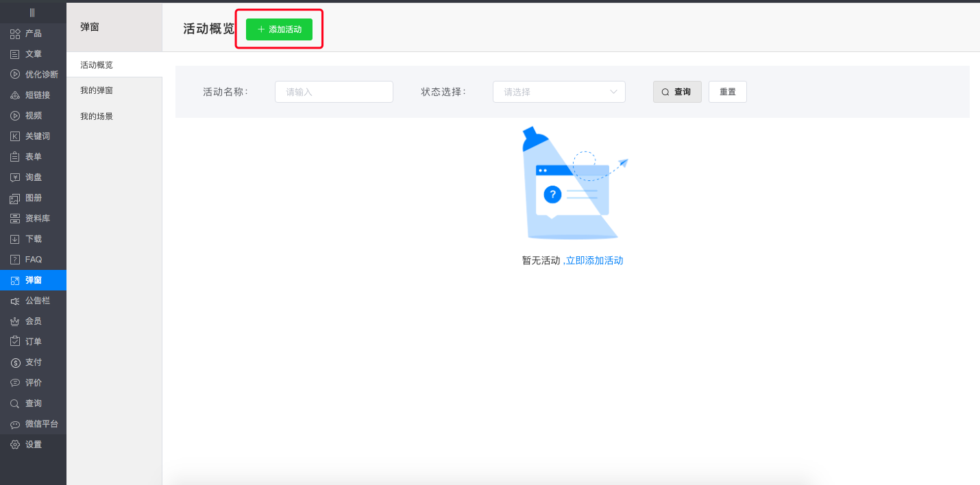
Task: Collapse sidebar using top handle icon
Action: [x=32, y=12]
